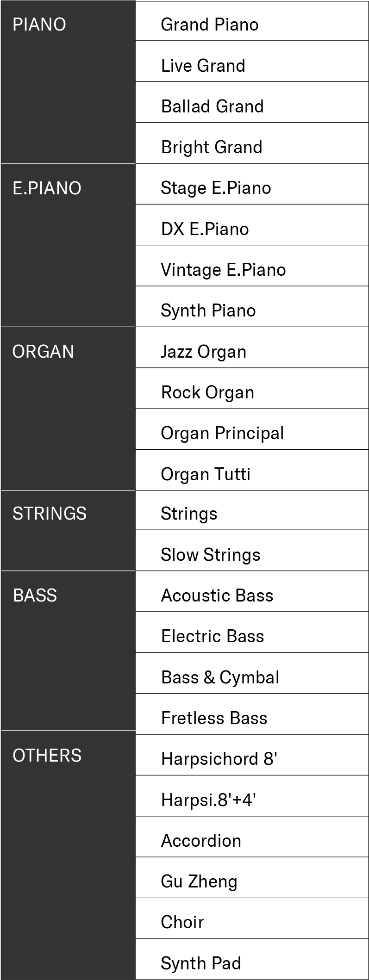The width and height of the screenshot is (369, 980).
Task: Choose the Stage E.Piano voice
Action: (x=216, y=188)
